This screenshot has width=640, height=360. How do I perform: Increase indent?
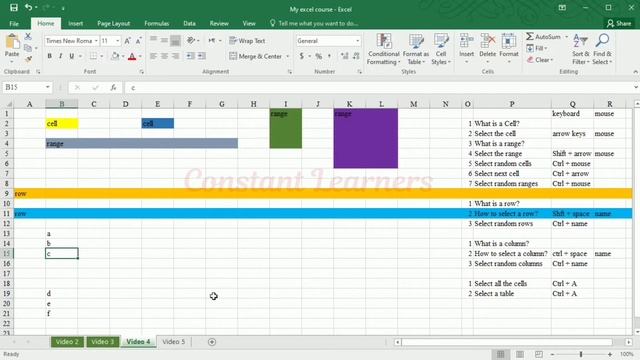point(202,56)
